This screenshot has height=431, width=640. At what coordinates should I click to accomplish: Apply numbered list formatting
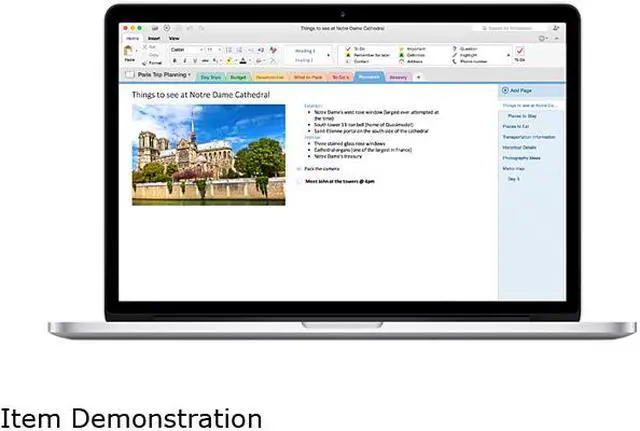(240, 50)
